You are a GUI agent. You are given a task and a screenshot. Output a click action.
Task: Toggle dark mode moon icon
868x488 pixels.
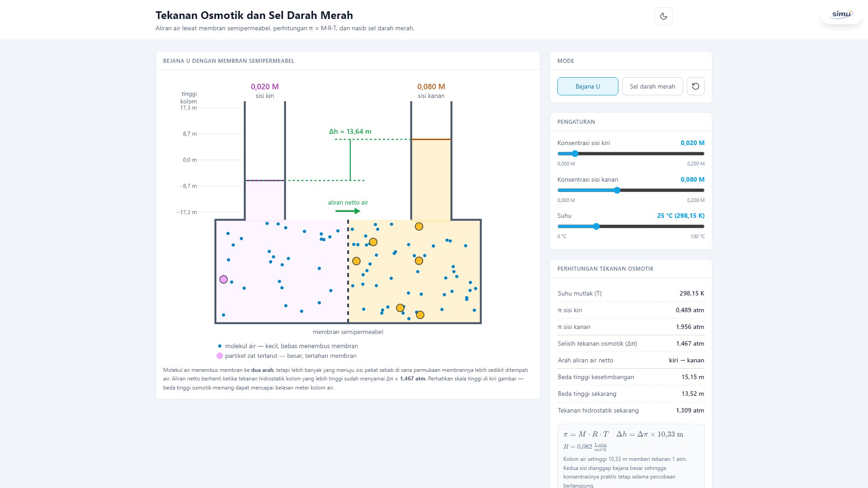tap(663, 16)
